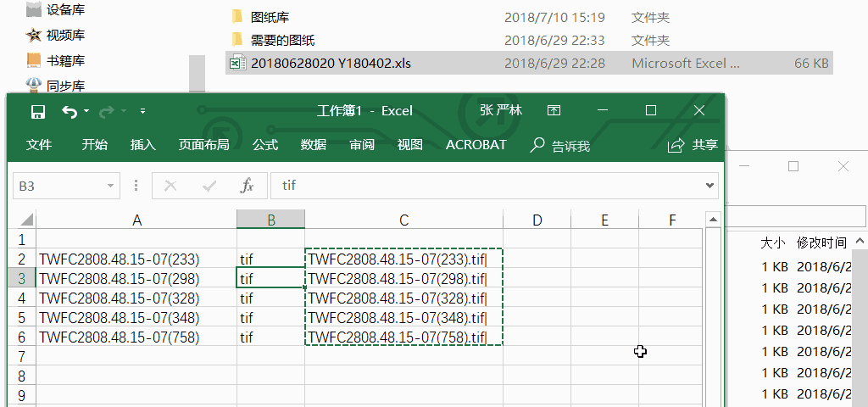The width and height of the screenshot is (868, 407).
Task: Click the 共享 share button
Action: [693, 145]
